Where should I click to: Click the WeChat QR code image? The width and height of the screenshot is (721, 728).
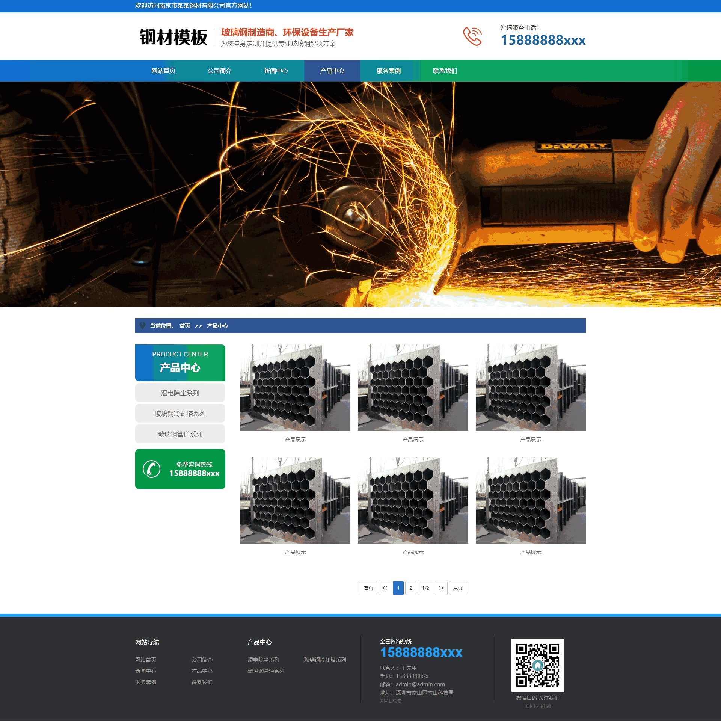pyautogui.click(x=537, y=665)
